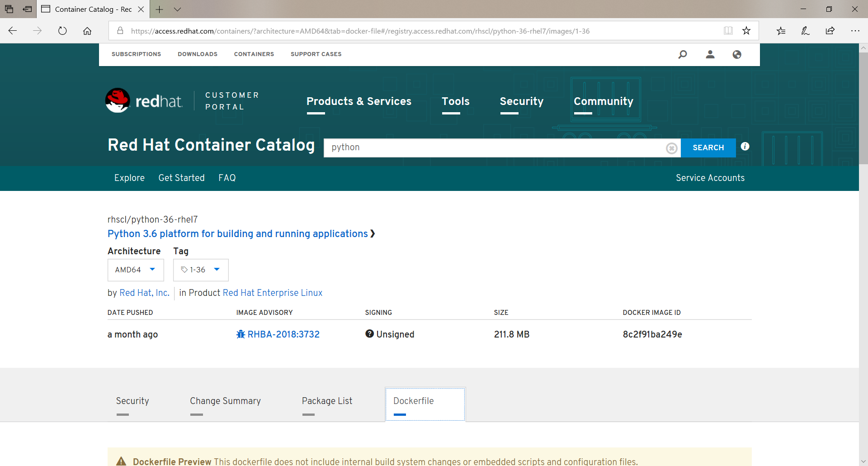This screenshot has width=868, height=466.
Task: Open the language globe icon
Action: point(737,54)
